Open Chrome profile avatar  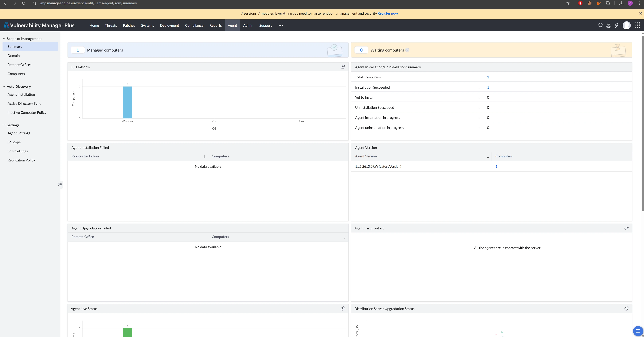[630, 3]
